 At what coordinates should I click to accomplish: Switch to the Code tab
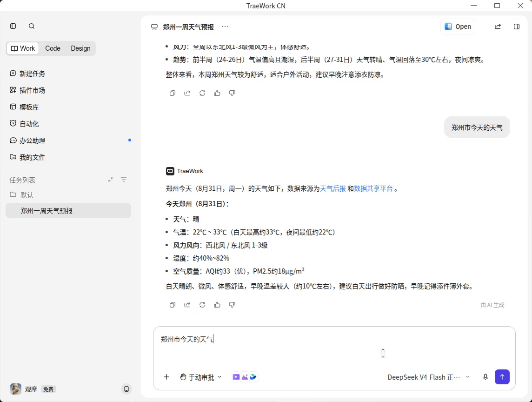tap(53, 48)
